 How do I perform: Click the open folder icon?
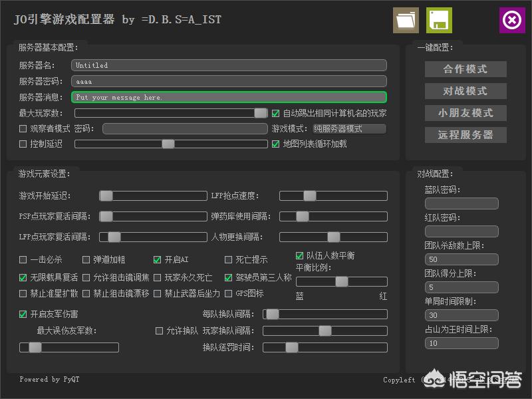[x=406, y=21]
